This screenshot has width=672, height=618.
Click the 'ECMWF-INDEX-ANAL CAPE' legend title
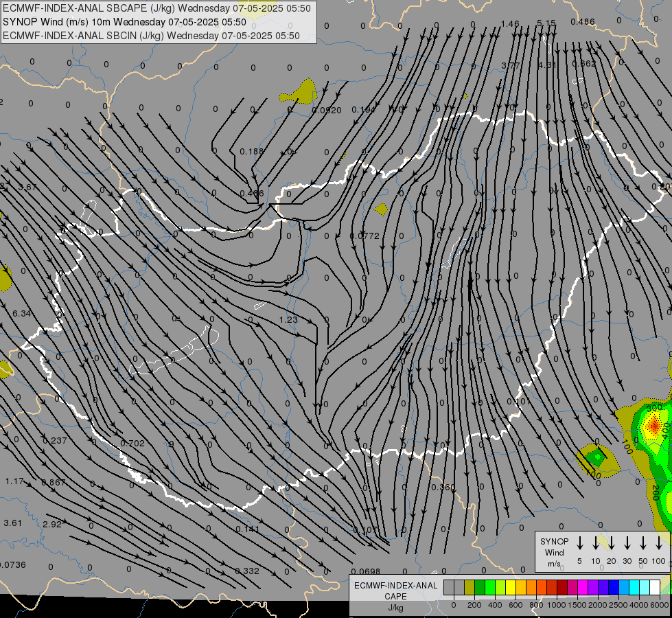(395, 591)
